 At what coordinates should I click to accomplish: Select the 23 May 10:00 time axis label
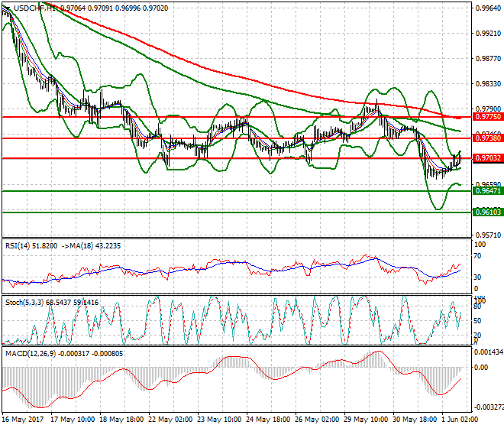[219, 420]
